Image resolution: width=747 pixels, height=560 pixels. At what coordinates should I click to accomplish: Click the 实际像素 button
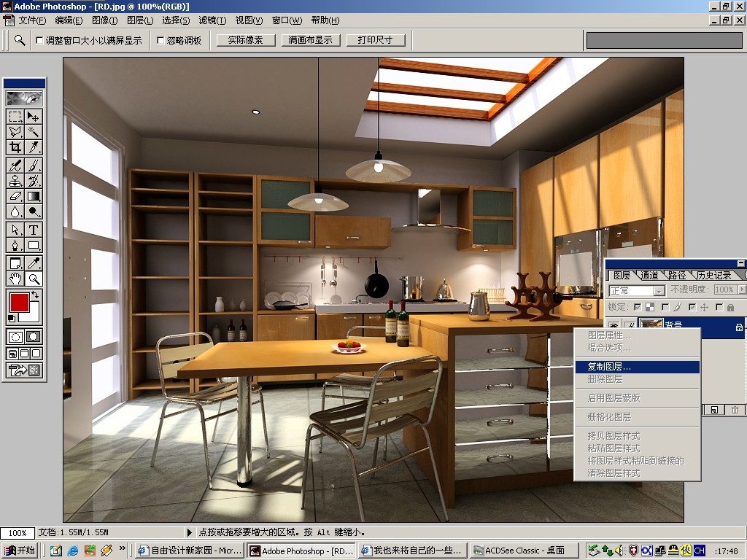(246, 40)
